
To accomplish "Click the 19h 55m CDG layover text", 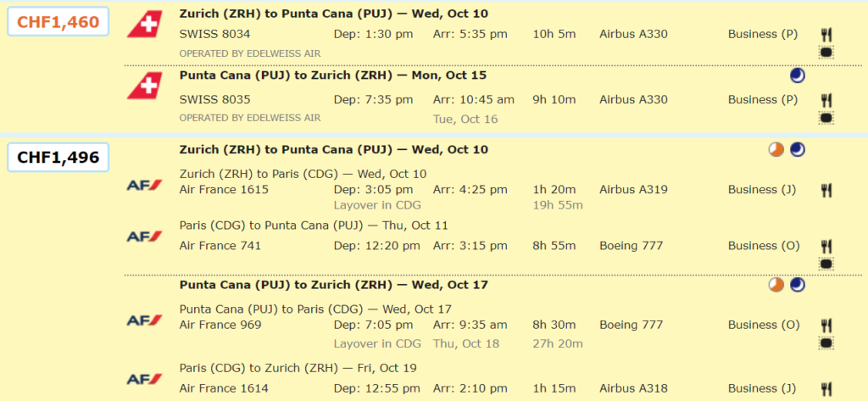I will coord(558,205).
